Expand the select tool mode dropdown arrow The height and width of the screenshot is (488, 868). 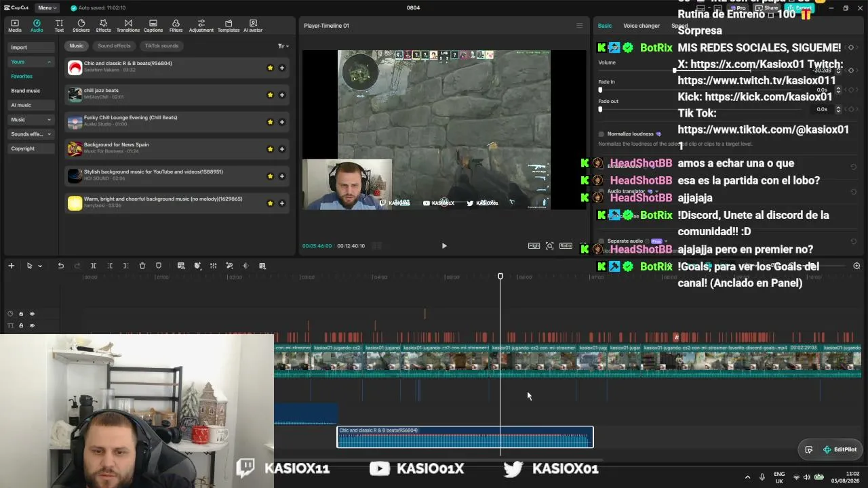click(x=40, y=266)
